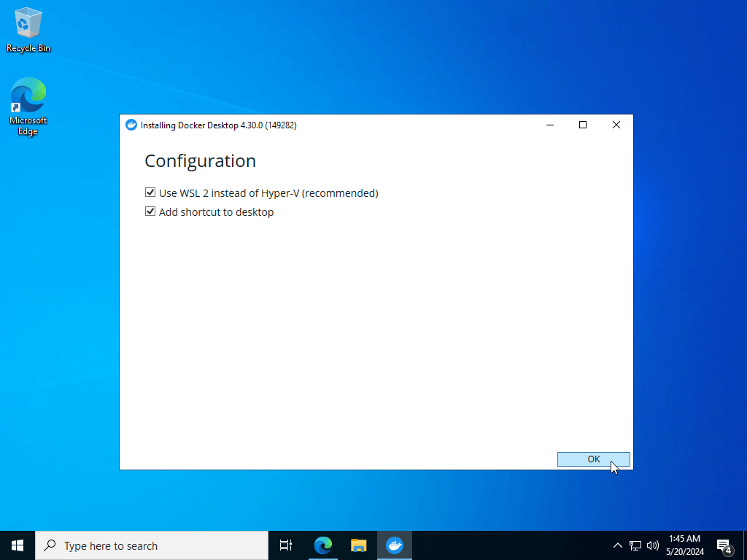The image size is (747, 560).
Task: Click the Docker whale icon in title bar
Action: point(131,125)
